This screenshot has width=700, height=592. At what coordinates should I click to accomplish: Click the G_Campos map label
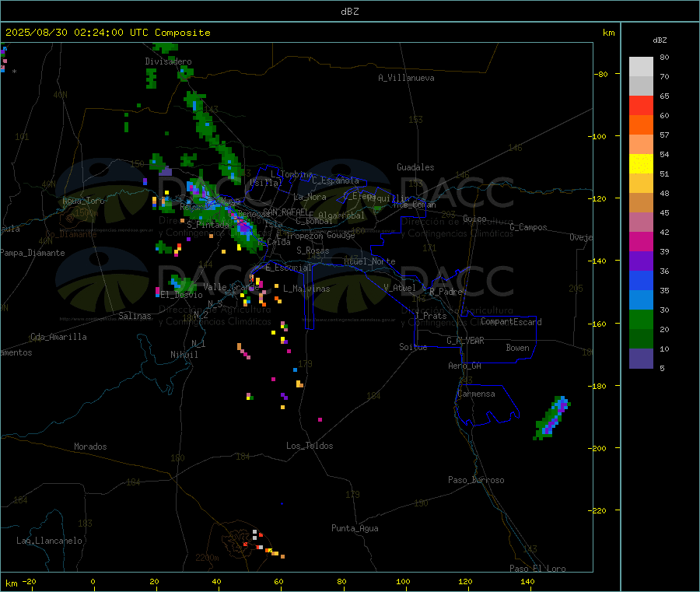[x=528, y=227]
